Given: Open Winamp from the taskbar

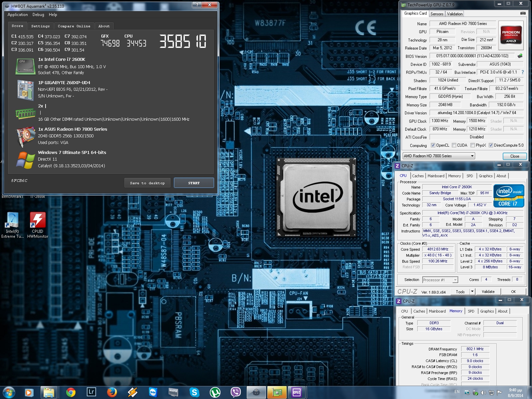Looking at the screenshot, I should [132, 392].
